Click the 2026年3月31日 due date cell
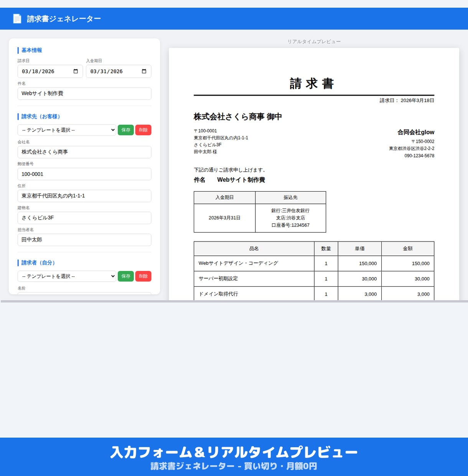Image resolution: width=468 pixels, height=476 pixels. 224,218
